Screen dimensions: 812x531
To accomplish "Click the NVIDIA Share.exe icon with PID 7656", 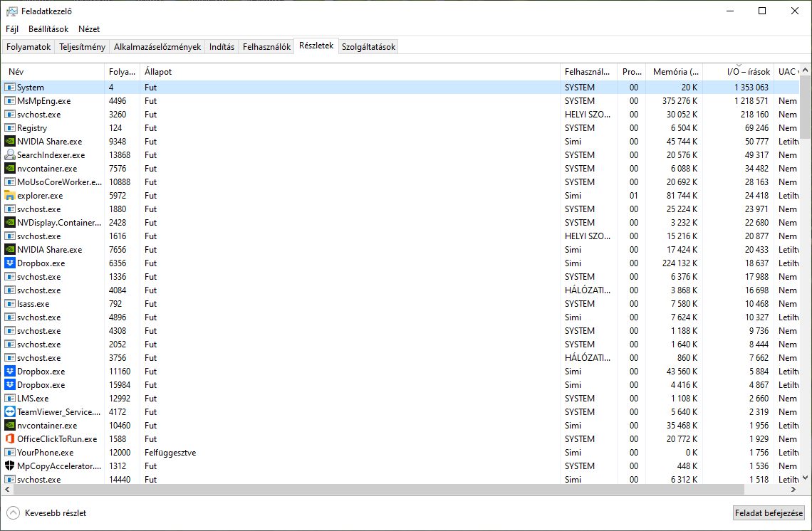I will [9, 249].
